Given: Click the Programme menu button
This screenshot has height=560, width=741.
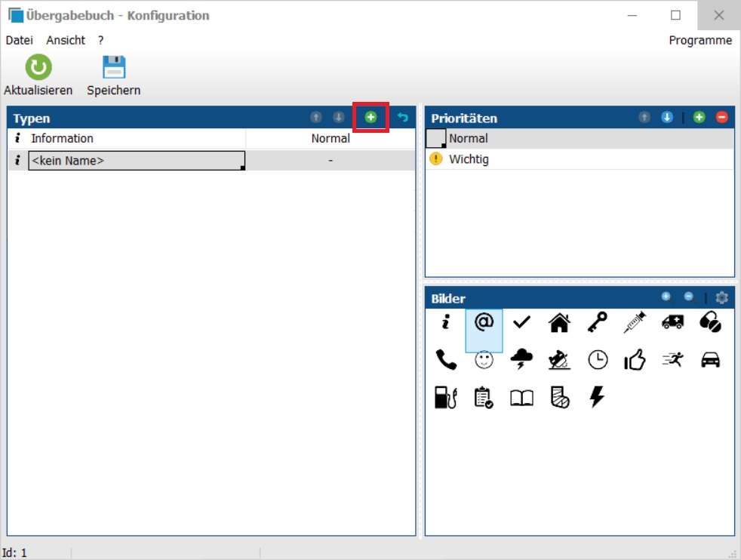Looking at the screenshot, I should [x=700, y=40].
